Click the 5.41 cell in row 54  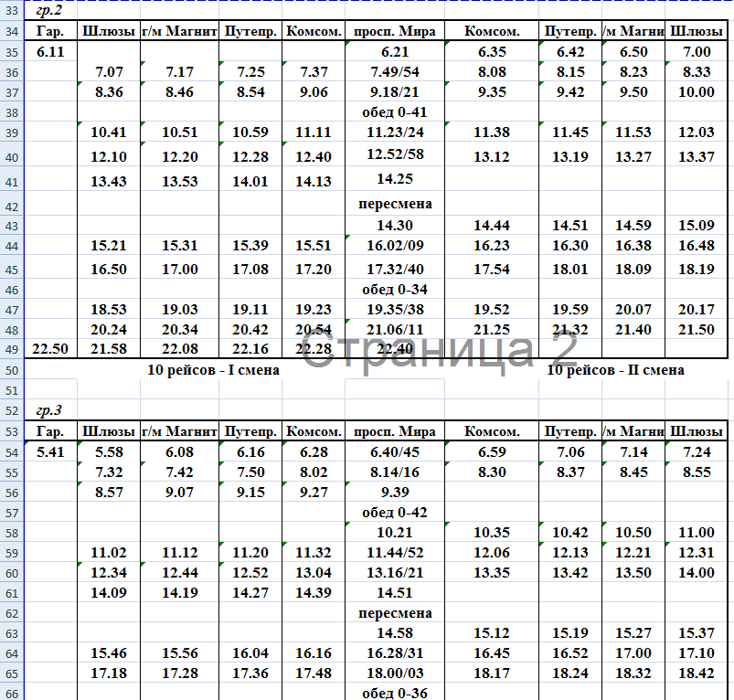point(50,453)
